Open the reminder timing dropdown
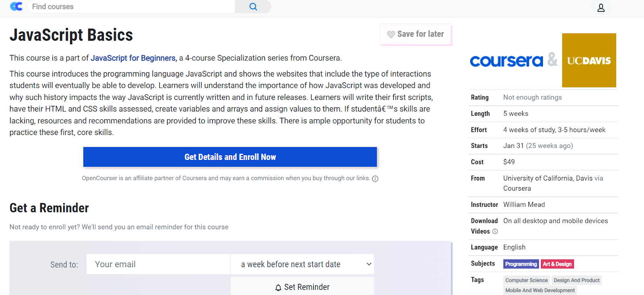 [x=302, y=264]
